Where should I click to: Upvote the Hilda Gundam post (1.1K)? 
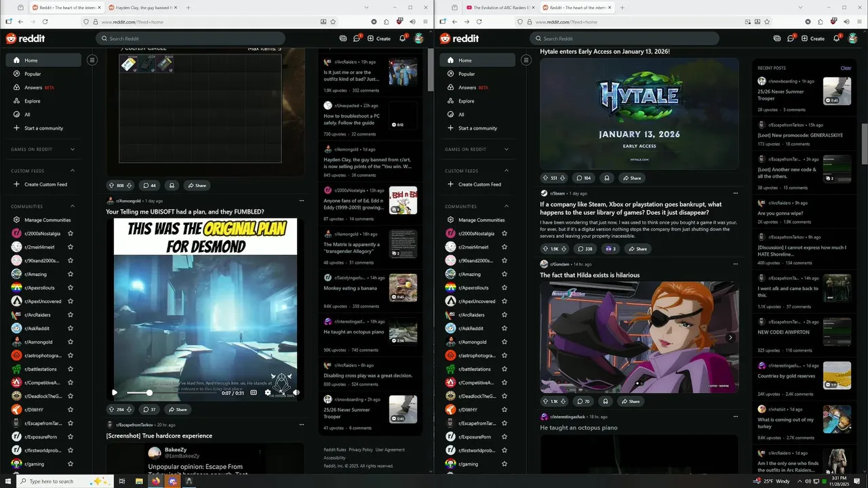point(545,401)
